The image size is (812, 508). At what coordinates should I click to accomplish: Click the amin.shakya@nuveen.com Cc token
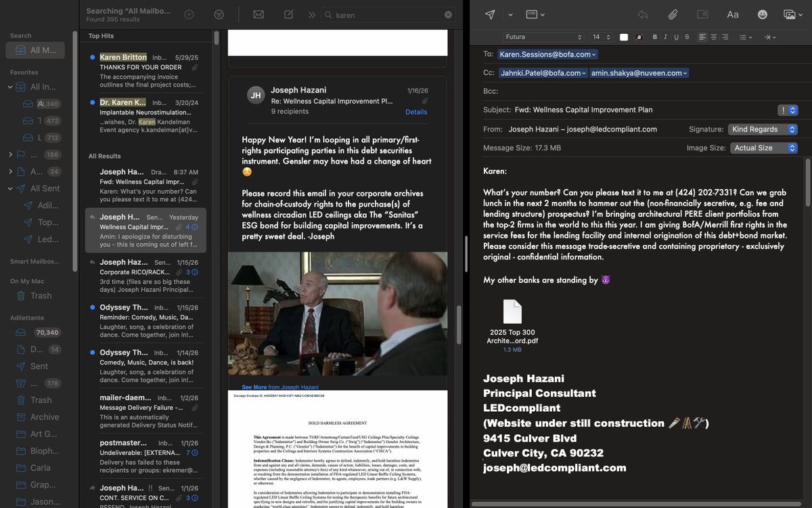tap(639, 72)
